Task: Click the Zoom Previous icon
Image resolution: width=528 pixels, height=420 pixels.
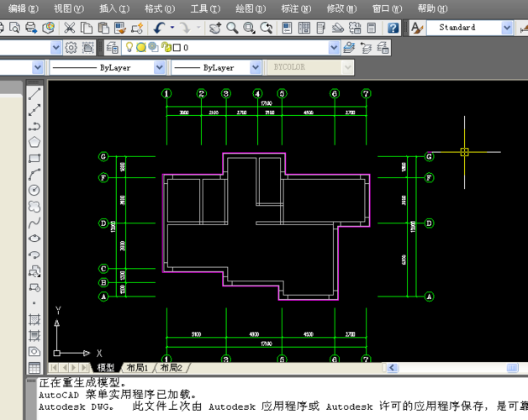Action: 267,28
